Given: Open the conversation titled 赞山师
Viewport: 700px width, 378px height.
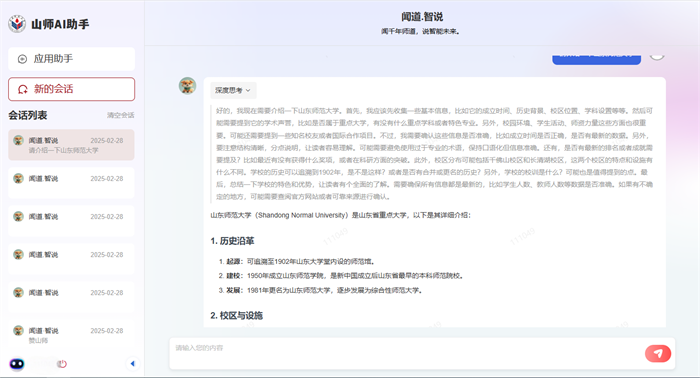Looking at the screenshot, I should tap(71, 335).
